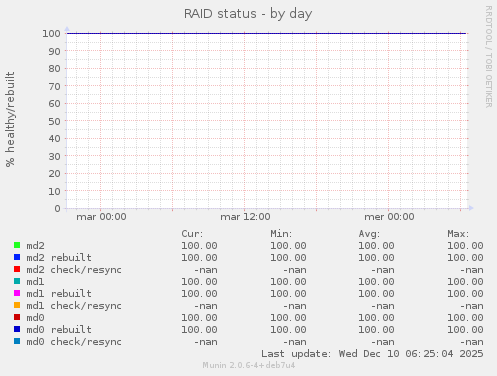This screenshot has width=497, height=376.
Task: Click the 'Min:' column header
Action: click(x=281, y=234)
